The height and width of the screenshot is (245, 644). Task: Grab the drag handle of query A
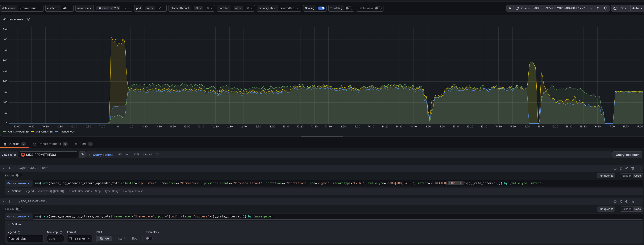tap(640, 168)
